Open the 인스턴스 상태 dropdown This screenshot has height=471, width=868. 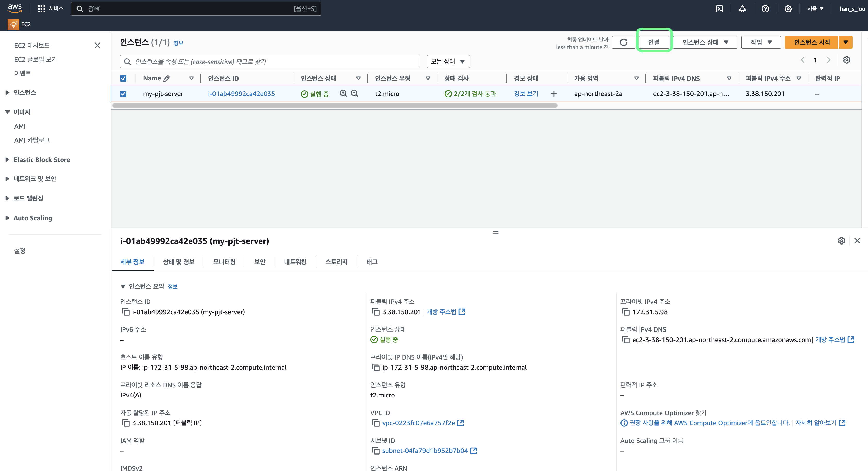[x=705, y=42]
